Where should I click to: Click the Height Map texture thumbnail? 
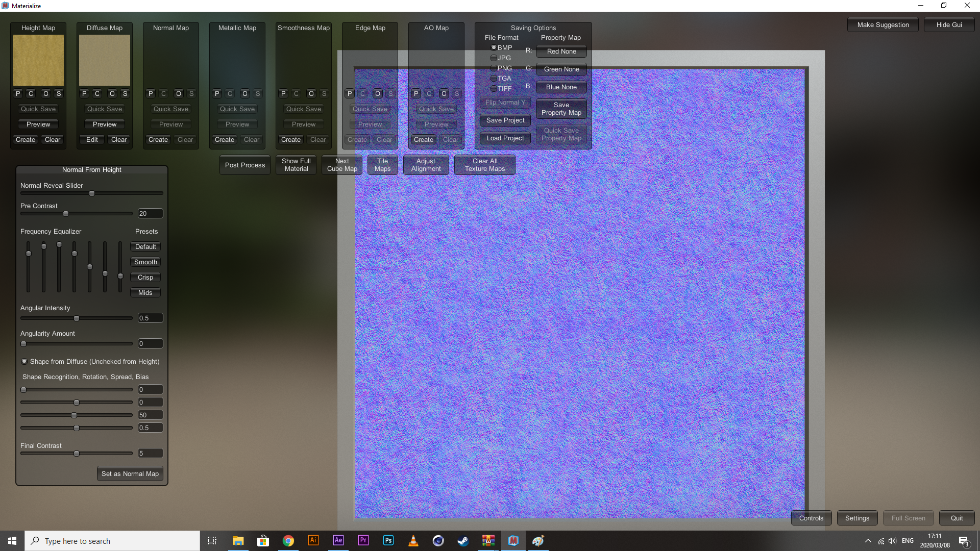[38, 60]
